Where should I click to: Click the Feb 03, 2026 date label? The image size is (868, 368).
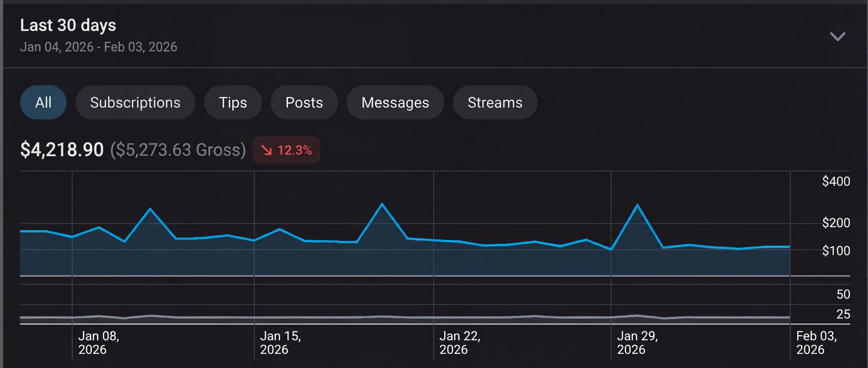click(x=816, y=343)
